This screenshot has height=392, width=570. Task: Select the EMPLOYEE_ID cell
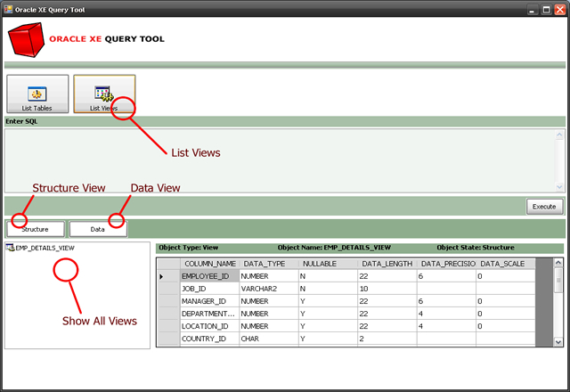tap(210, 276)
